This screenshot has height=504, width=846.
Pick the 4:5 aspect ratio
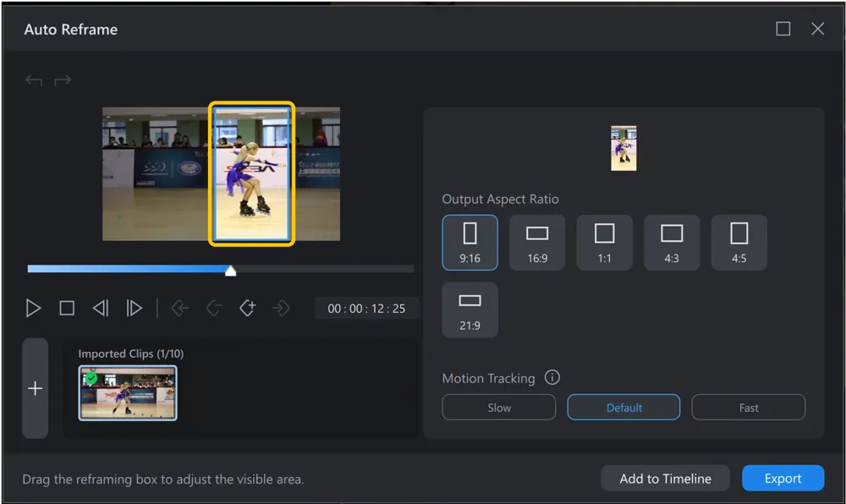pos(739,243)
